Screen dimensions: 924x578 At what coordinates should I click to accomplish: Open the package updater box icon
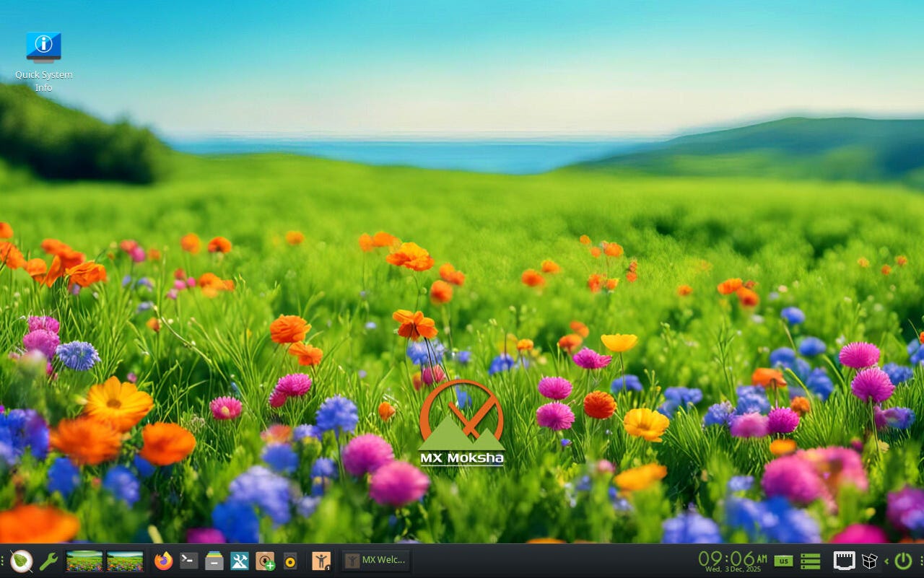pyautogui.click(x=870, y=561)
